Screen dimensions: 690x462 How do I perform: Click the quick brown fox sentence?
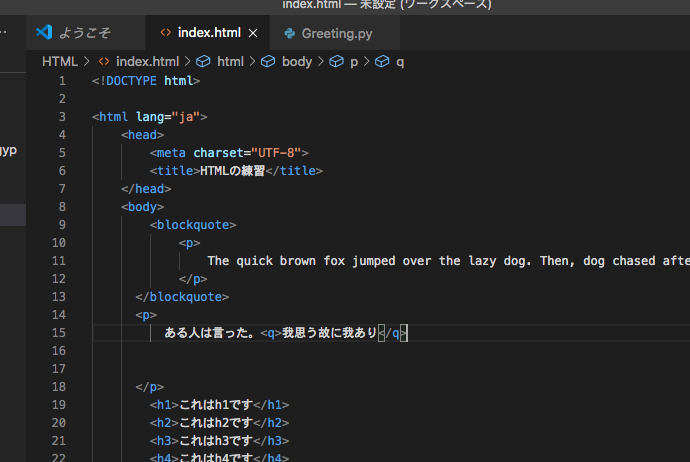click(448, 261)
